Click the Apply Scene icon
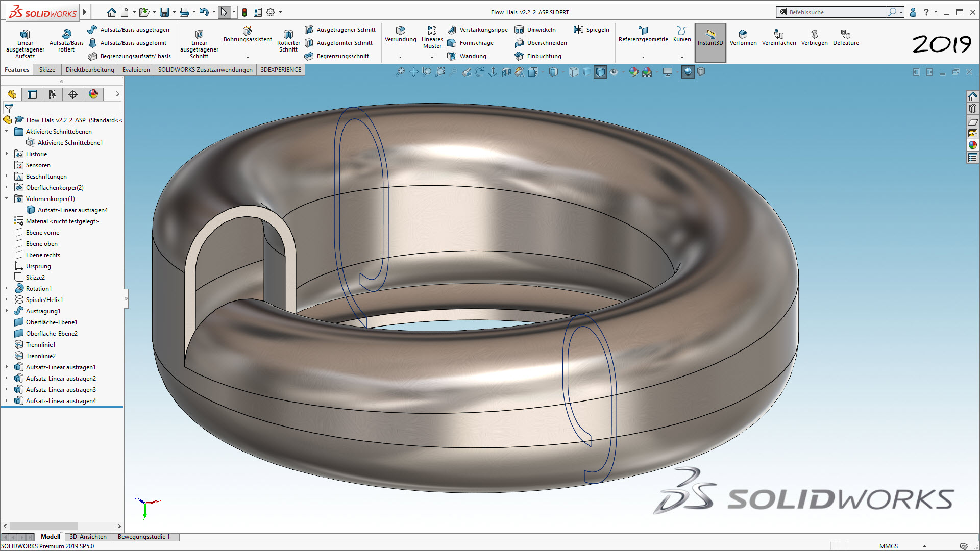The height and width of the screenshot is (551, 980). [x=647, y=72]
